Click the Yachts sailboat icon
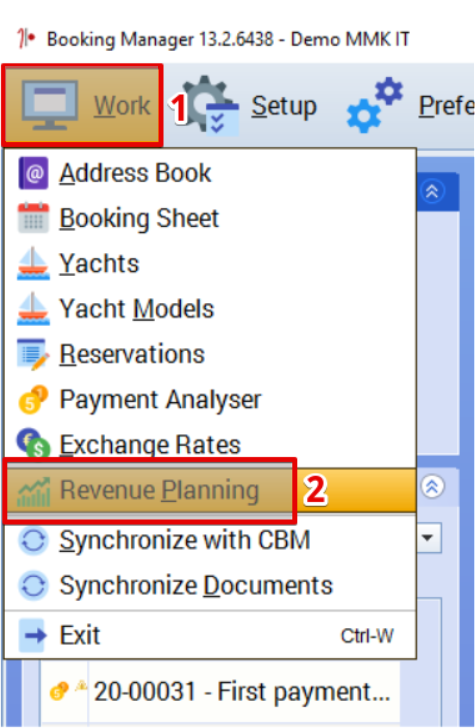 33,263
